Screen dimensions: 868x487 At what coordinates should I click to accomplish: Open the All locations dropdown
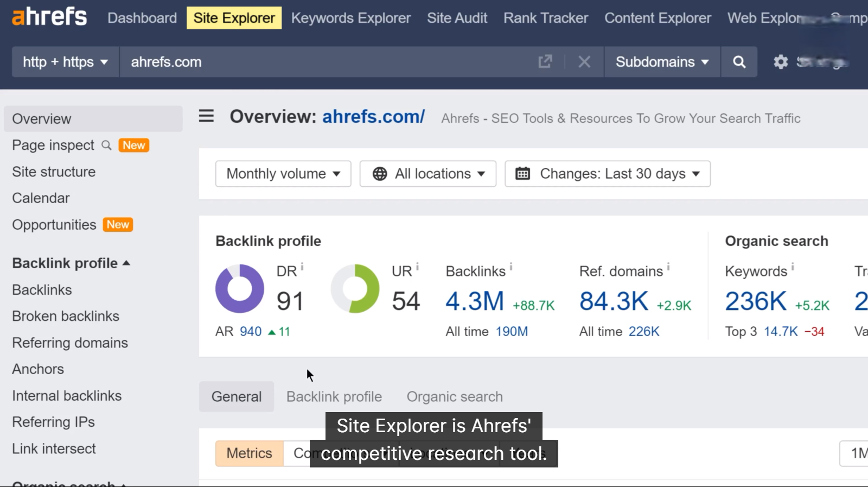point(428,174)
